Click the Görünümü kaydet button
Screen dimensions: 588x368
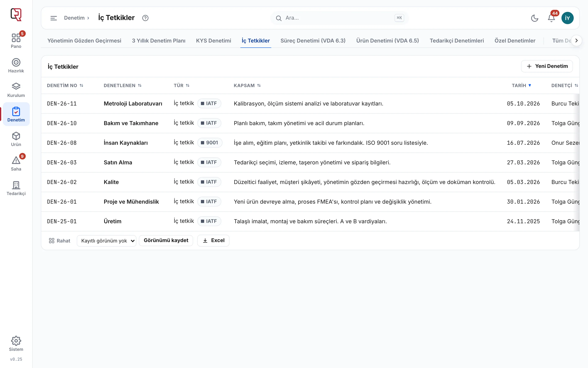coord(166,240)
